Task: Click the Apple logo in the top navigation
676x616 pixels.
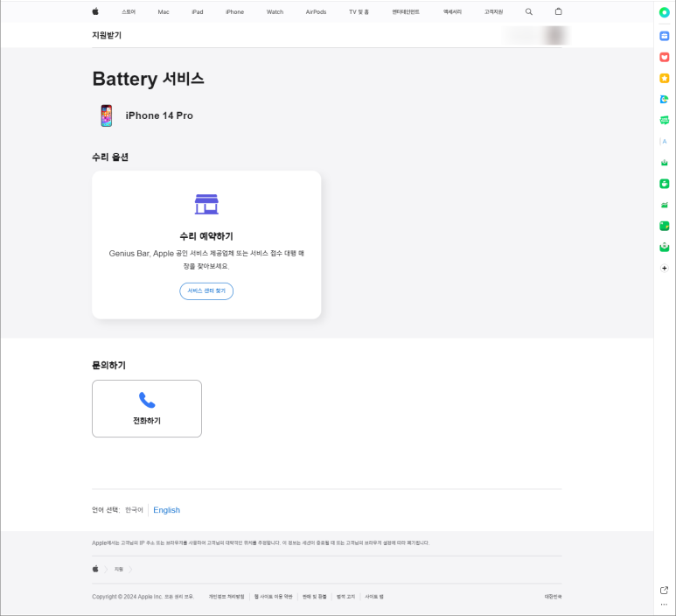Action: tap(95, 12)
